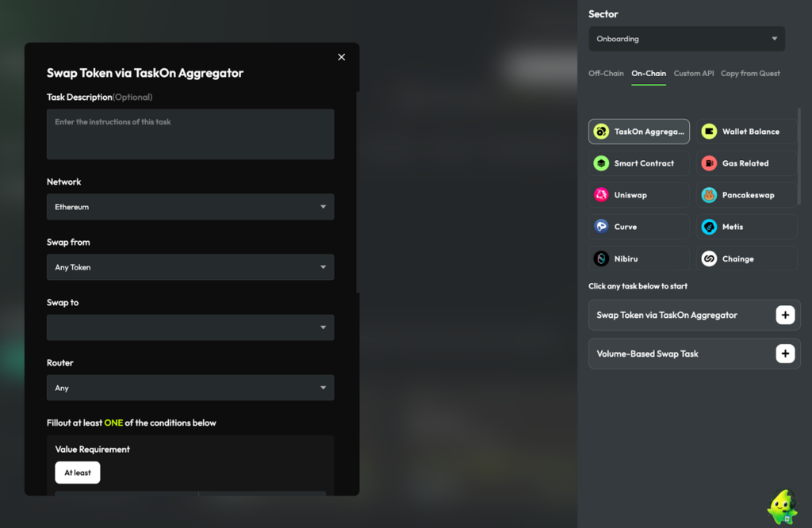Select the TaskOn Aggregator icon
Viewport: 812px width, 528px height.
(x=601, y=132)
